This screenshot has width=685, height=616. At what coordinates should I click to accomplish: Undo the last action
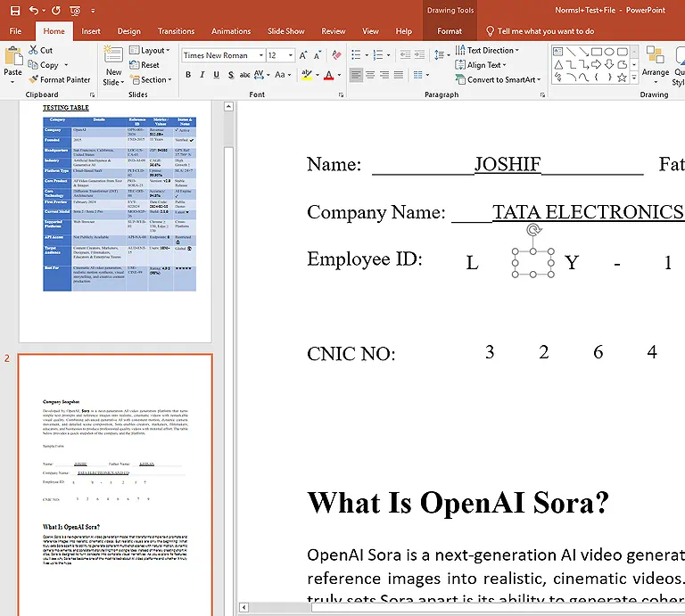[34, 11]
